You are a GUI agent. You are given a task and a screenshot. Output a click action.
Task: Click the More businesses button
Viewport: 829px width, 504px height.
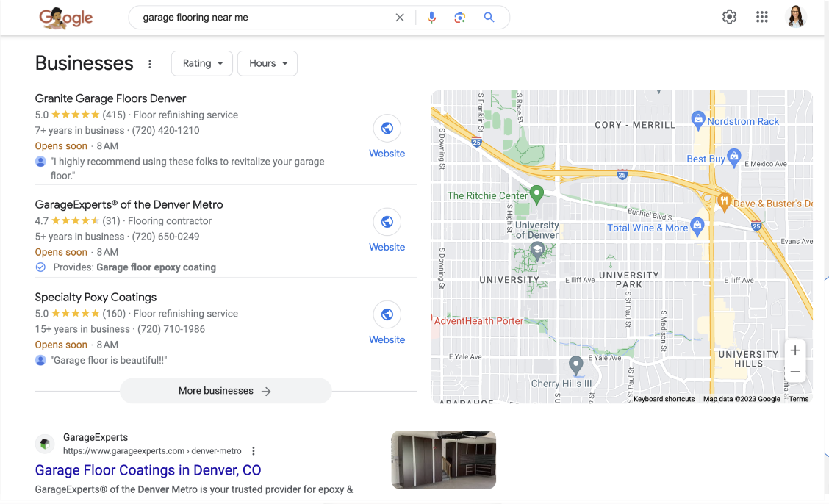pyautogui.click(x=226, y=391)
